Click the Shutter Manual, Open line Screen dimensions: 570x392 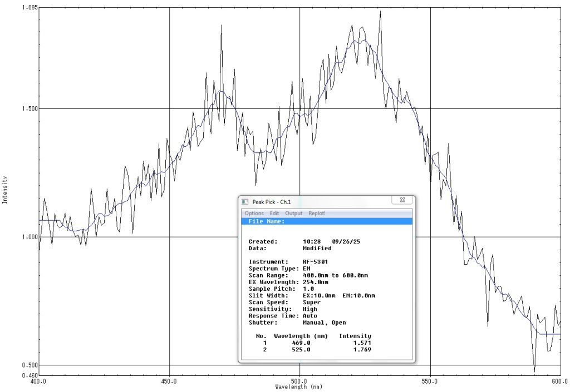[297, 322]
